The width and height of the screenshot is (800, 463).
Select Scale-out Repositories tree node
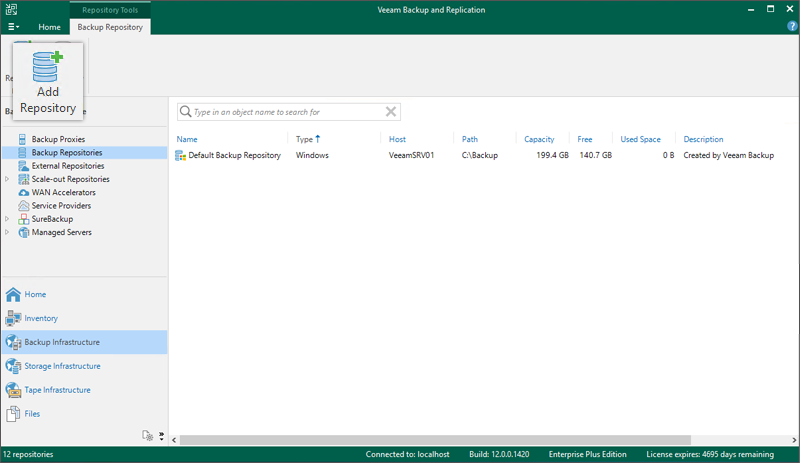coord(70,179)
